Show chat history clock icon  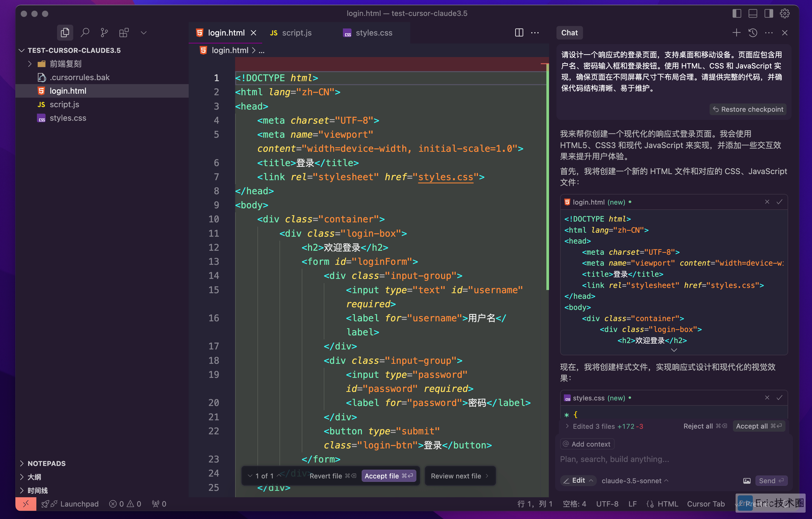pos(753,33)
